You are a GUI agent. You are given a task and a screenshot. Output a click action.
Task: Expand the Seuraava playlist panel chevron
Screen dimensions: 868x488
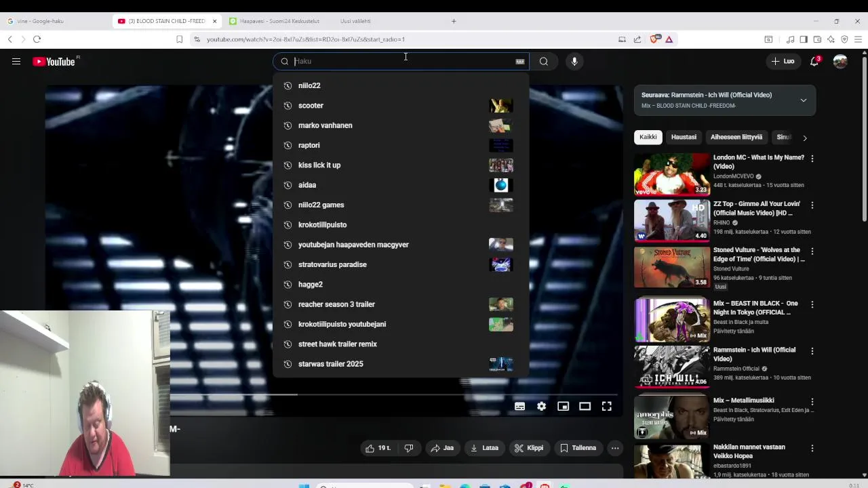pyautogui.click(x=804, y=100)
